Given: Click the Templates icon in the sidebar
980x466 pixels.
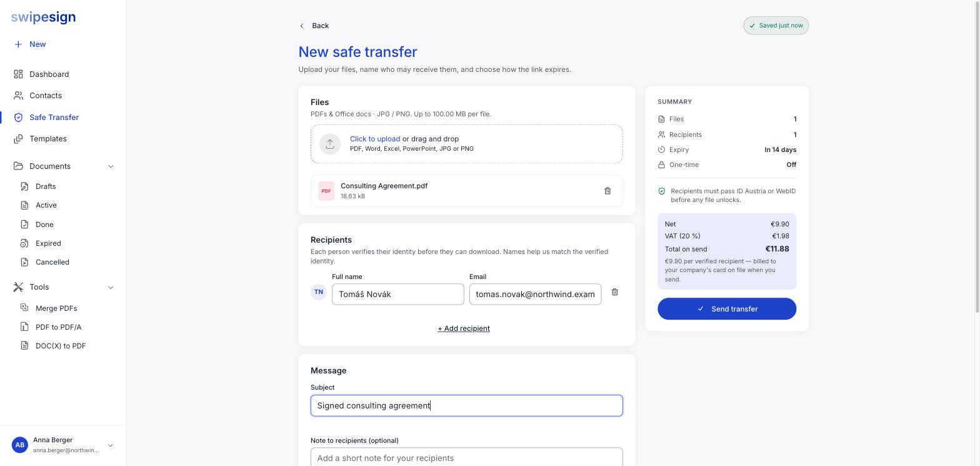Looking at the screenshot, I should pos(18,139).
